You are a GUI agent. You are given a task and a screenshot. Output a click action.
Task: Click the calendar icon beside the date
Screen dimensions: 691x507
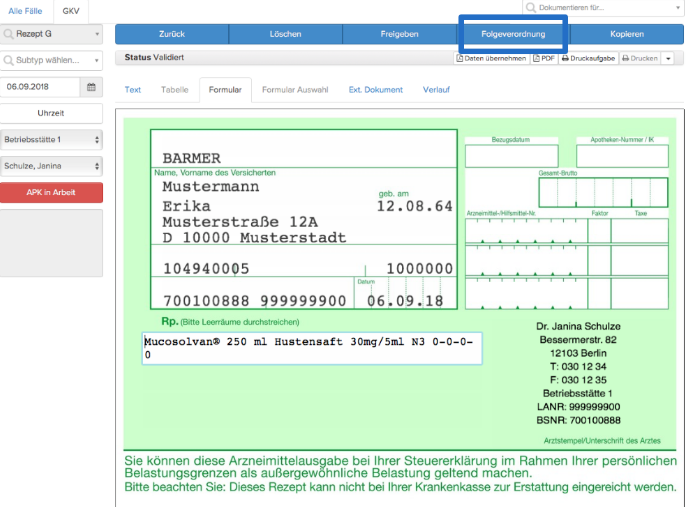91,87
